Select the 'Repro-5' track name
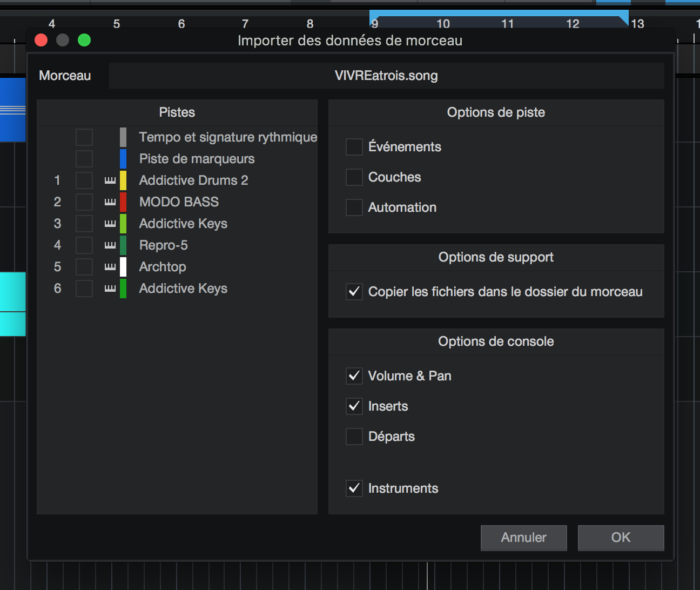The width and height of the screenshot is (700, 590). (163, 245)
